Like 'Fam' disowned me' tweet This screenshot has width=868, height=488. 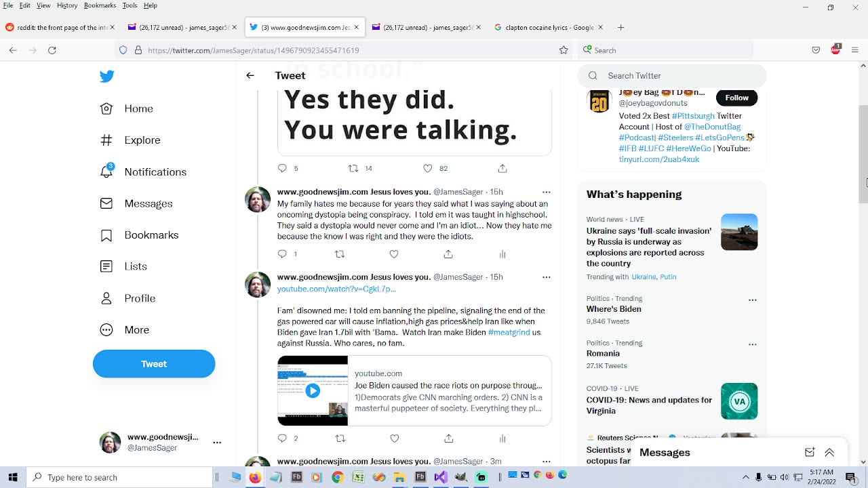point(395,439)
